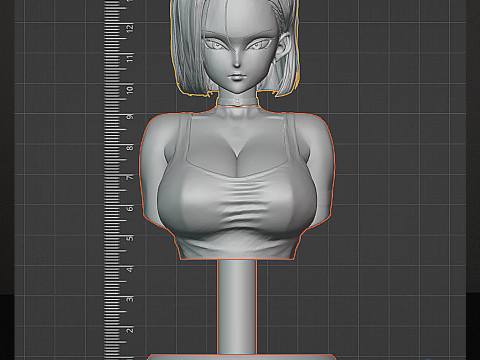480x360 pixels.
Task: Click ruler mark labeled 7
Action: click(130, 177)
